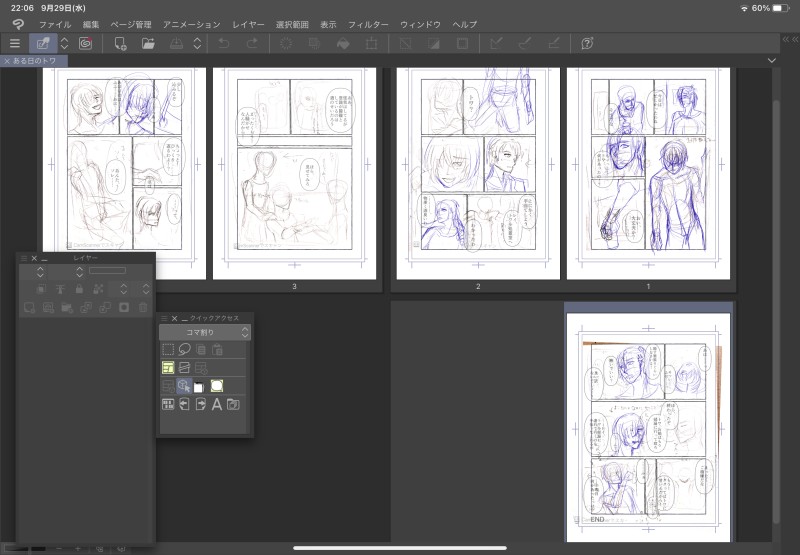
Task: Open opacity stepper in Layer panel
Action: [x=80, y=271]
